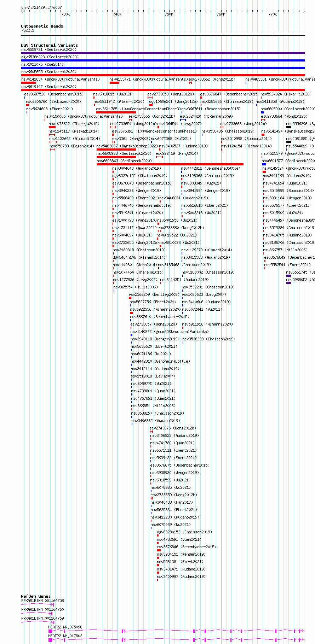
Task: Select the nsv1021075 (Coe2014) variant label
Action: pos(42,64)
